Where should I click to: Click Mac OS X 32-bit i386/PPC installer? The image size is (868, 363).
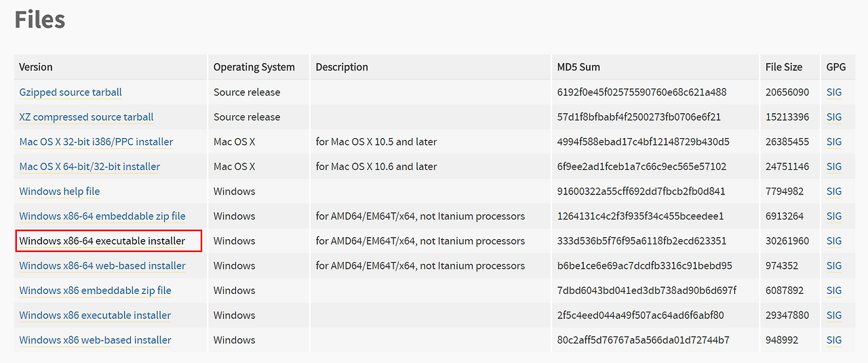[x=96, y=142]
